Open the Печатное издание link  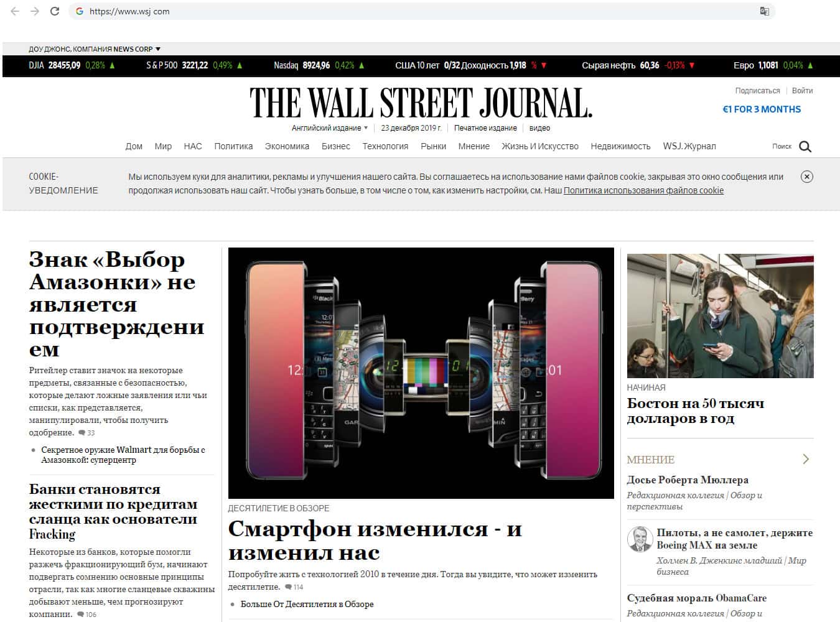[x=485, y=128]
